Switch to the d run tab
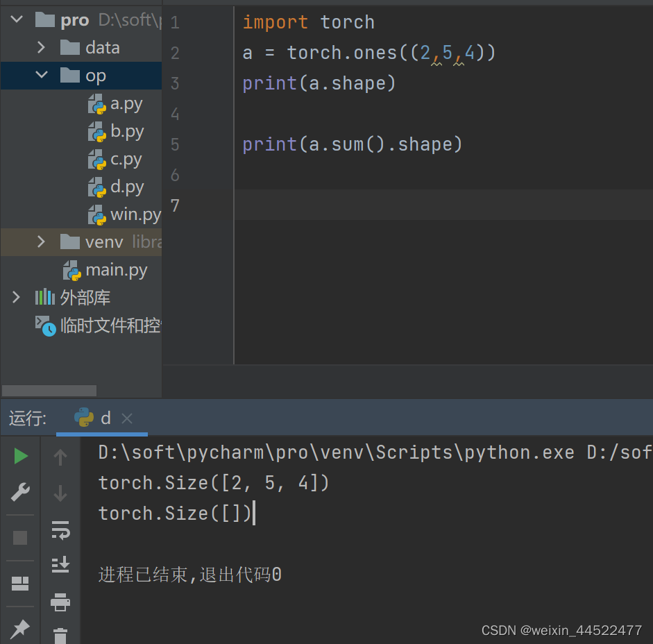 point(102,418)
